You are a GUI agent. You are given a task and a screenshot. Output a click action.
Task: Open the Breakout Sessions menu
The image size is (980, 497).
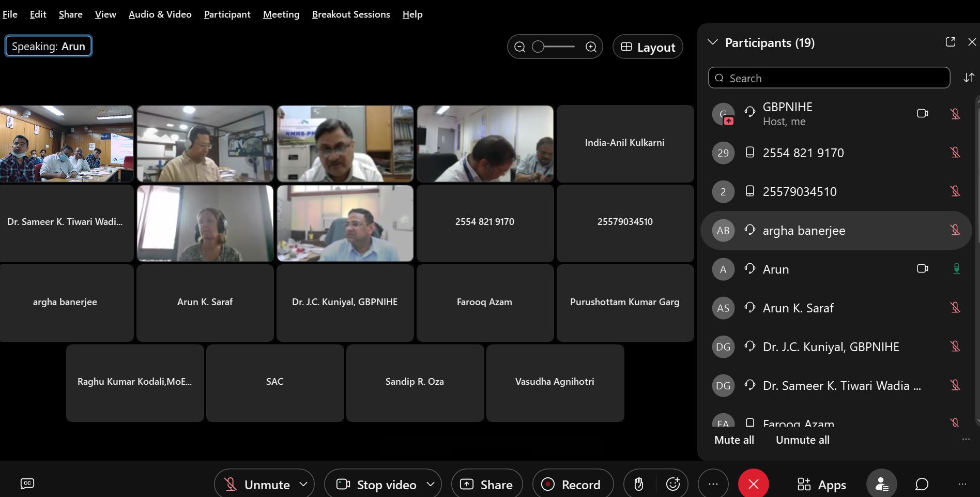[x=351, y=14]
